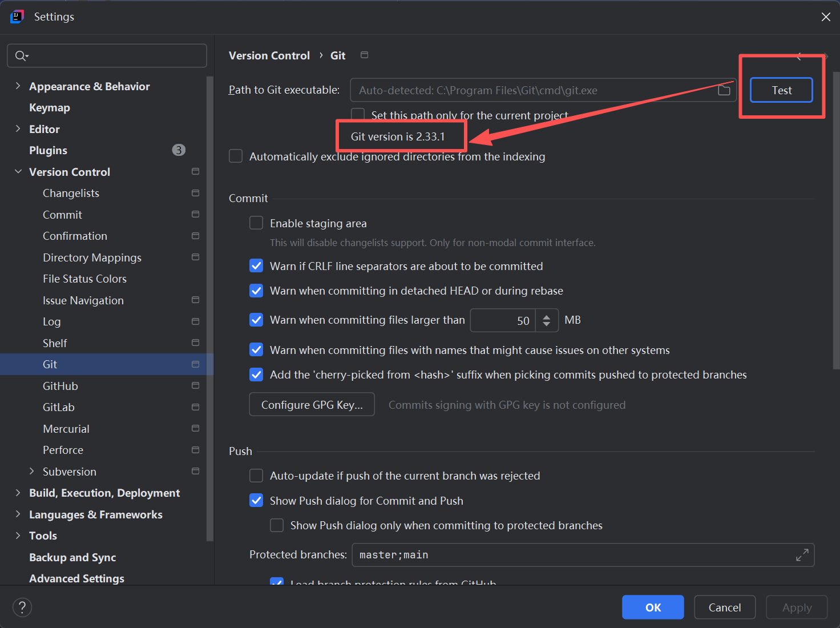840x628 pixels.
Task: Click the project icon beside the Git row
Action: 195,364
